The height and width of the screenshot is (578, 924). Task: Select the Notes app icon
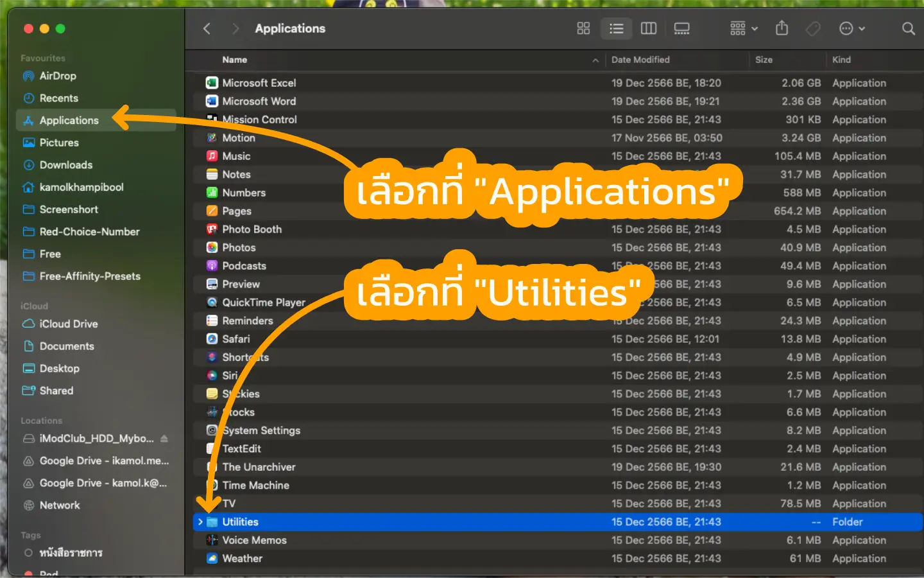click(x=212, y=174)
